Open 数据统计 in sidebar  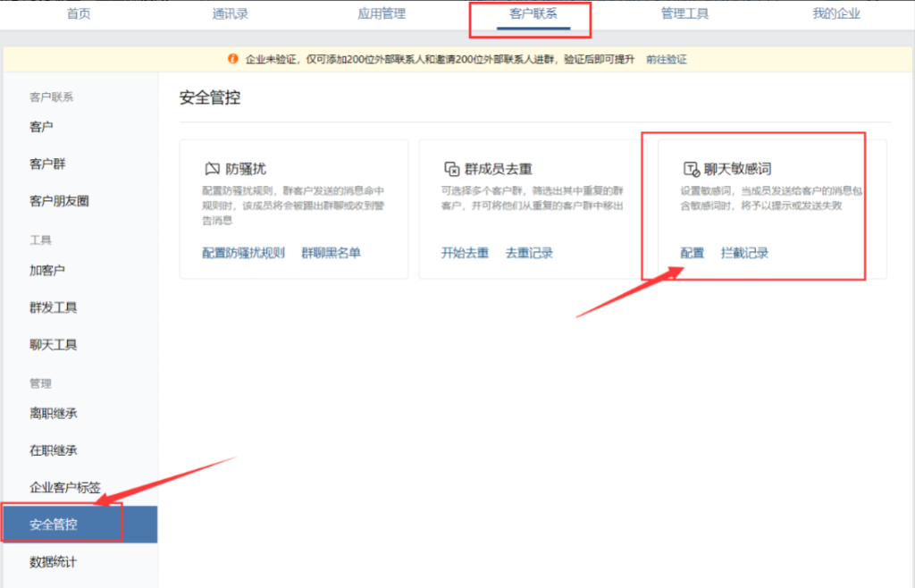(x=54, y=562)
